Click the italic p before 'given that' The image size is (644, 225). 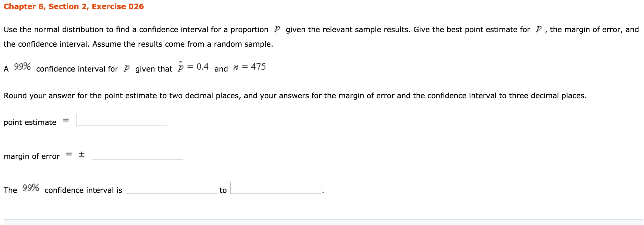click(127, 69)
